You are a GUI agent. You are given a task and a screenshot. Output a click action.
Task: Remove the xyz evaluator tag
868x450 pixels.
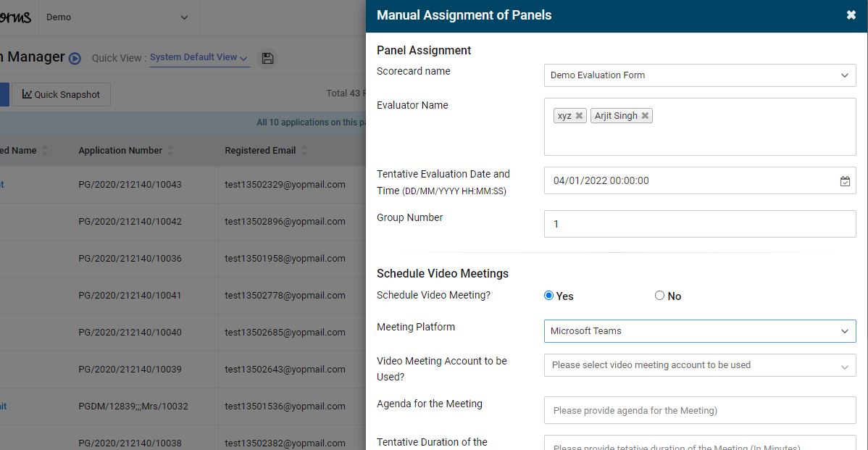tap(579, 116)
